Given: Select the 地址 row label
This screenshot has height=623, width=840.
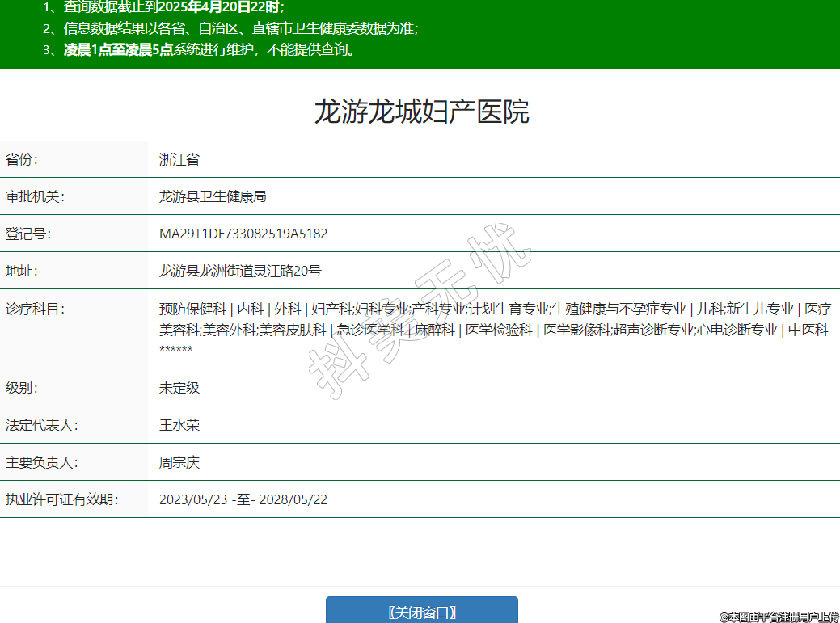Looking at the screenshot, I should tap(22, 271).
